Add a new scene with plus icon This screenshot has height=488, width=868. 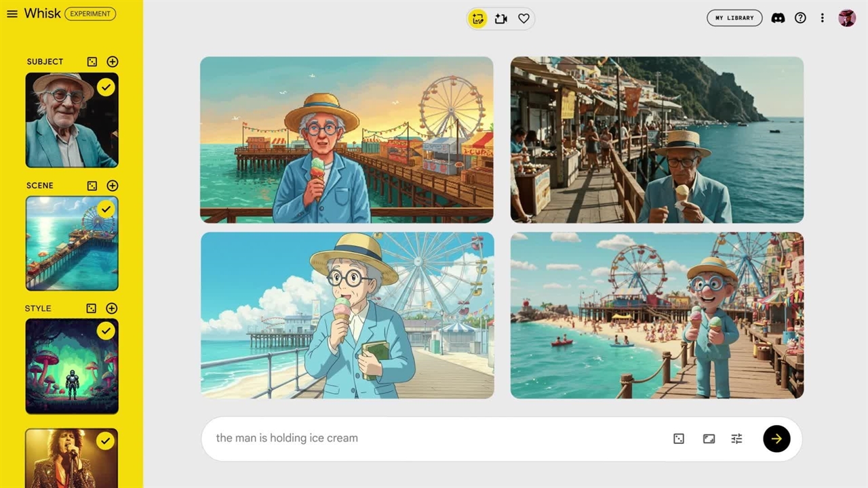point(113,186)
